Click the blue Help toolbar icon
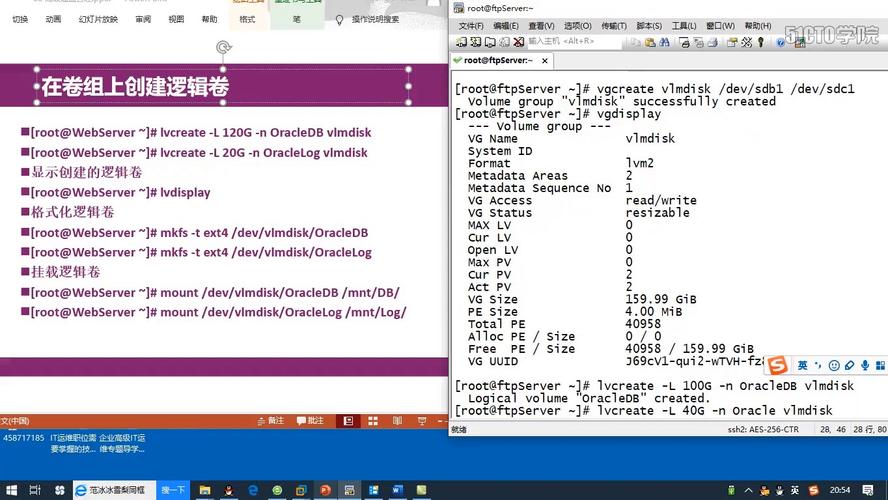Screen dimensions: 888x500 (x=780, y=42)
